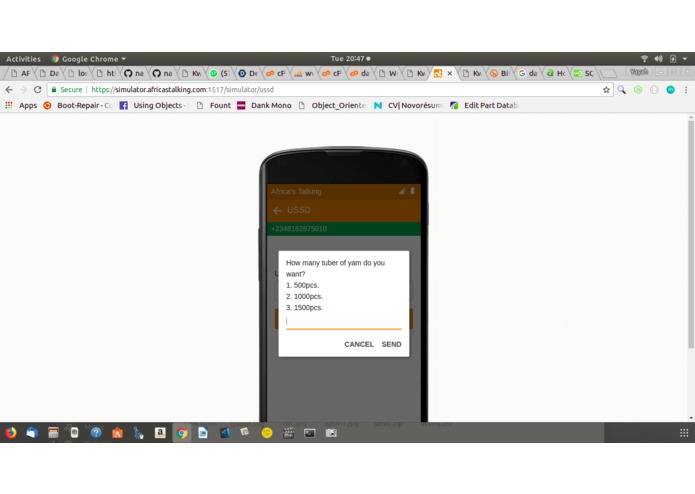Open the Apps bookmarks shortcut
The image size is (695, 494).
[x=21, y=105]
